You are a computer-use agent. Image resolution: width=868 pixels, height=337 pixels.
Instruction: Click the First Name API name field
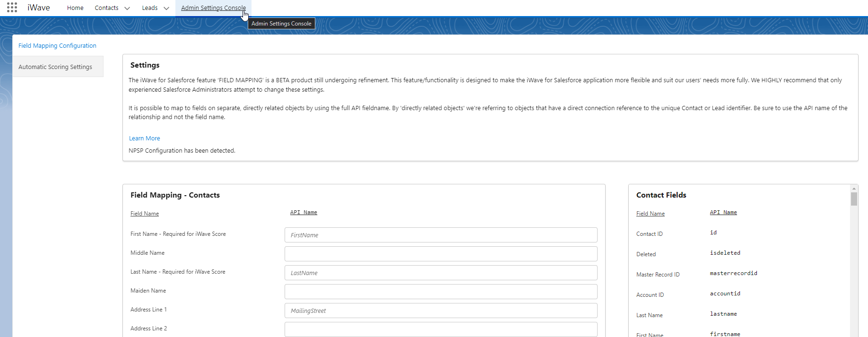click(441, 235)
